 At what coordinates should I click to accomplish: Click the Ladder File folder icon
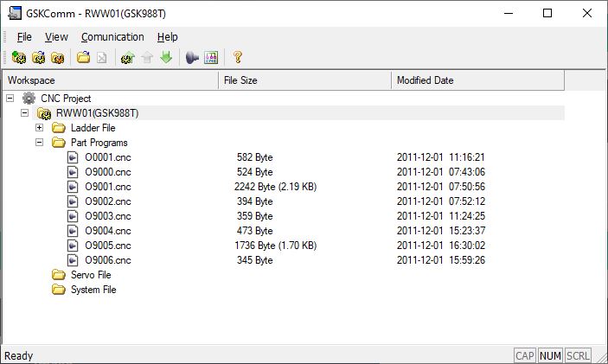tap(59, 128)
